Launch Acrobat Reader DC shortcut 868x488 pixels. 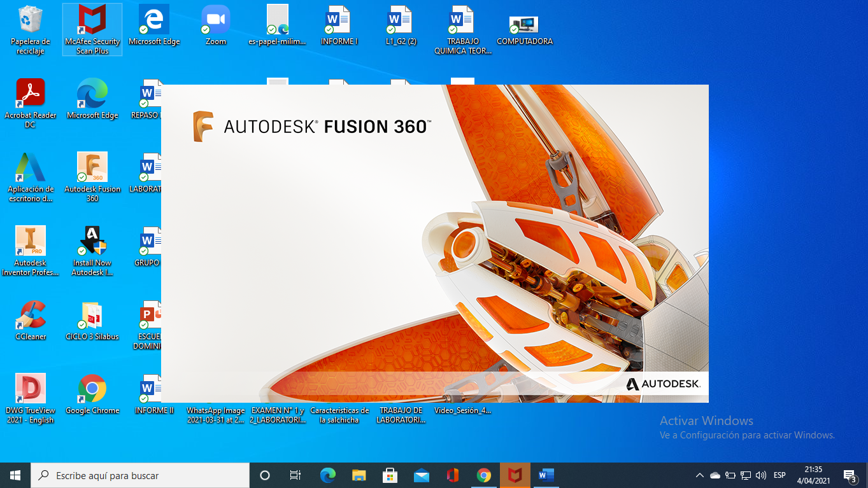[31, 104]
